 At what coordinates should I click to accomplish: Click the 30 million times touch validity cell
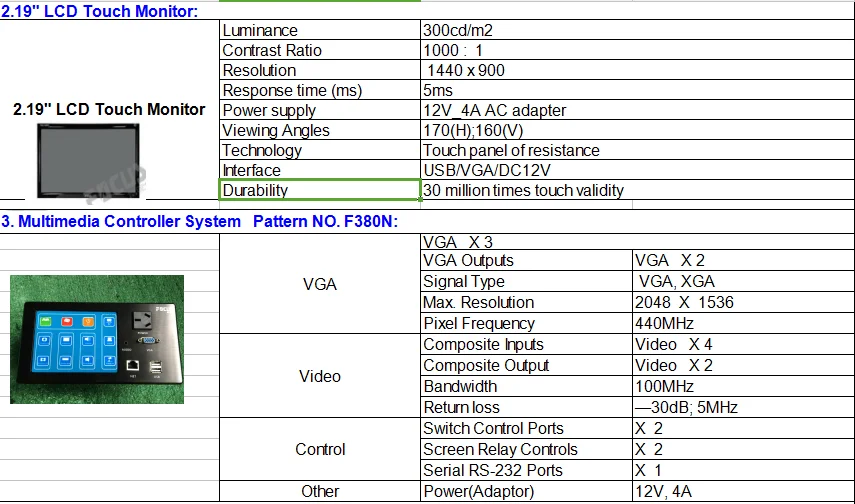(637, 190)
